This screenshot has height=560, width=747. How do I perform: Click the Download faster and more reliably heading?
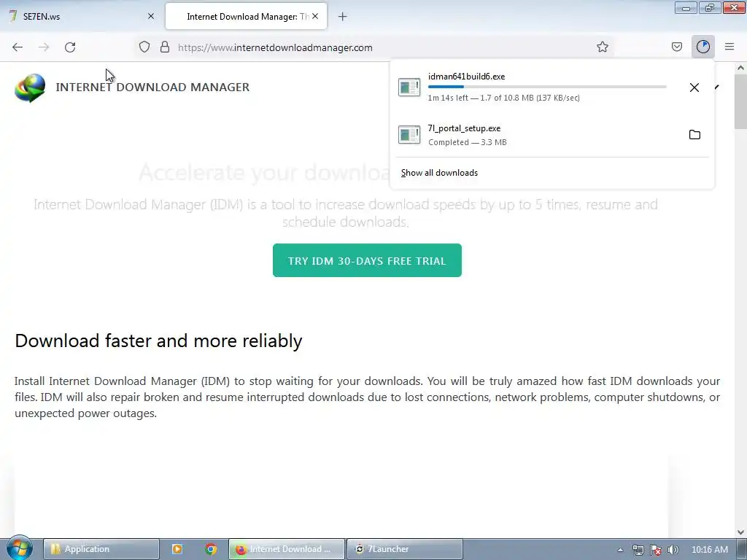point(158,341)
